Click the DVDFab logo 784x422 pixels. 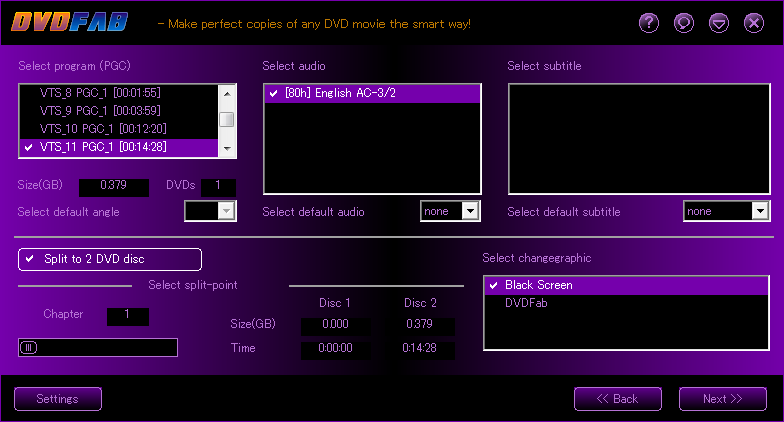click(x=70, y=22)
